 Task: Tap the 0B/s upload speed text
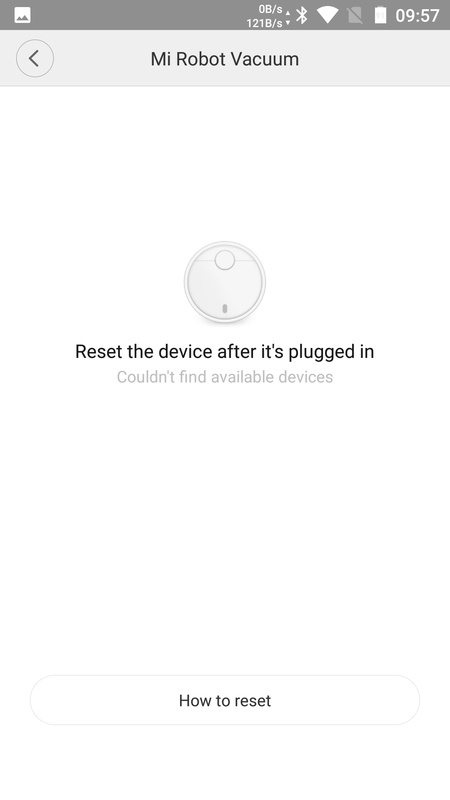270,10
